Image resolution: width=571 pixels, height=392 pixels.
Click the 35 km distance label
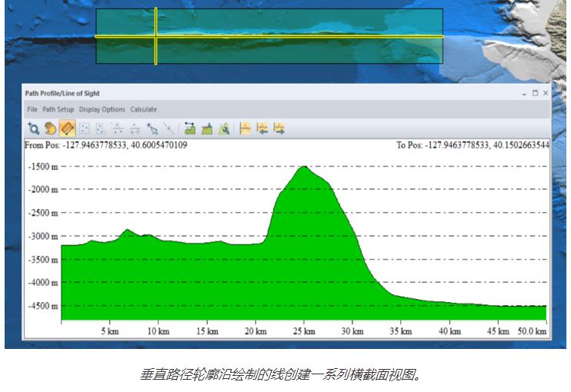pyautogui.click(x=401, y=331)
